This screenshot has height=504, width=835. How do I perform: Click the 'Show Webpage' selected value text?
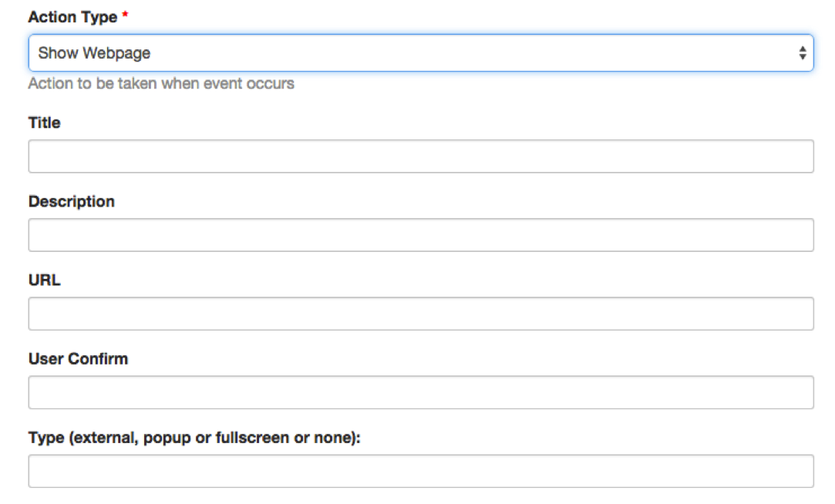[94, 53]
